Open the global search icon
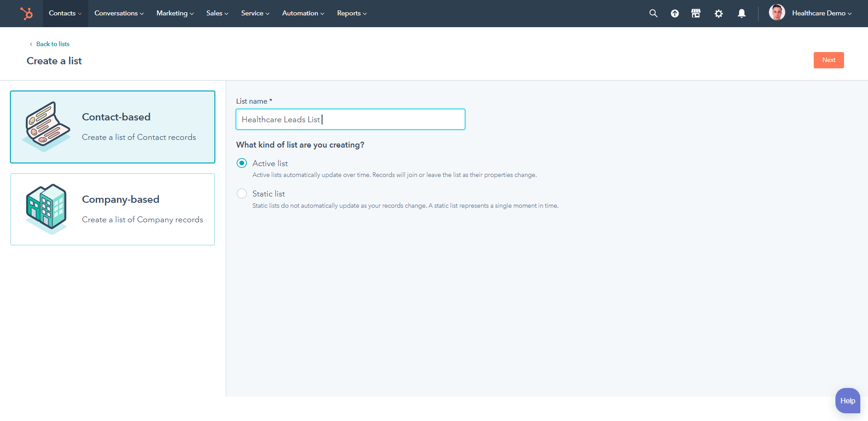Screen dimensions: 868x421 tap(653, 13)
